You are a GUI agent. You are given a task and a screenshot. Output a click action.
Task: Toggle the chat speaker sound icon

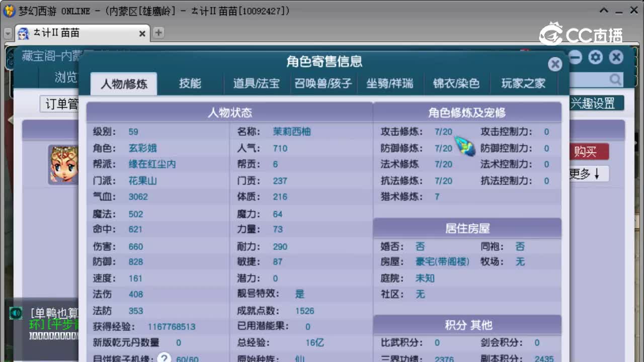point(16,313)
